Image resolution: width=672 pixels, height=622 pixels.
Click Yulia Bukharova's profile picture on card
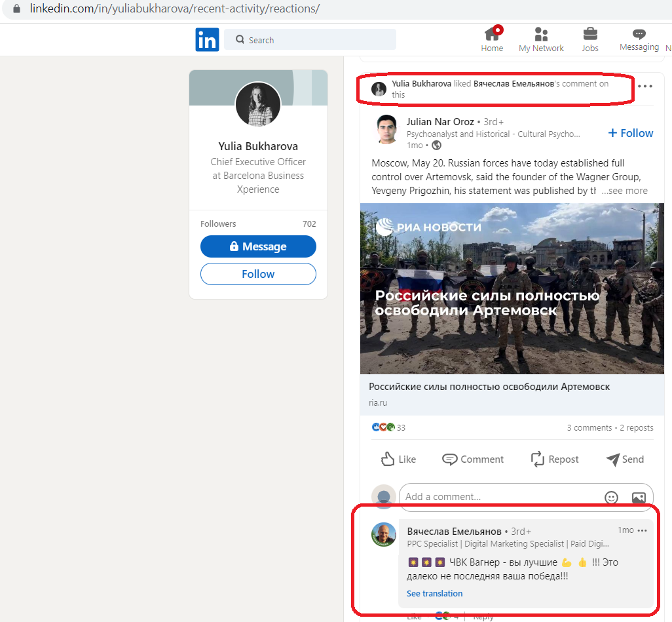[x=258, y=104]
